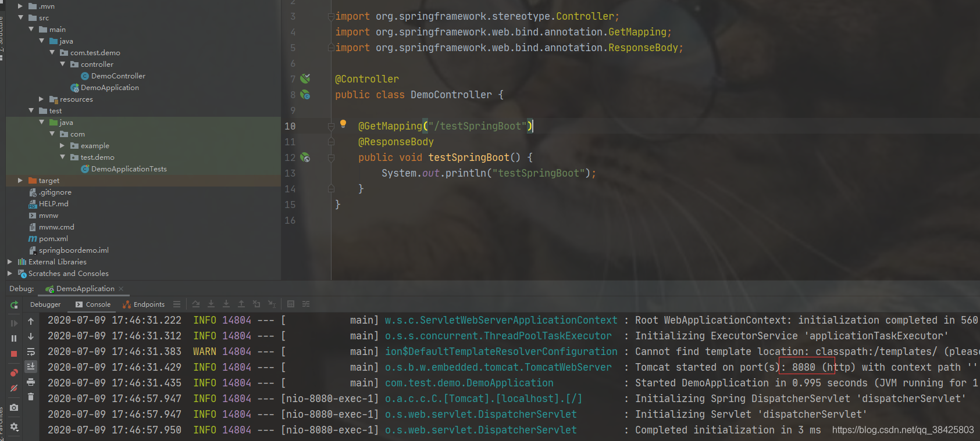This screenshot has width=980, height=441.
Task: Rerun DemoApplication debug session
Action: click(15, 304)
